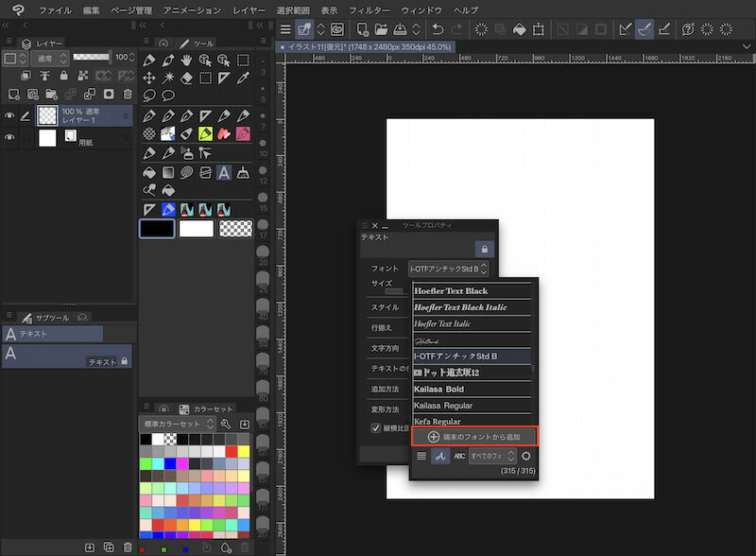The width and height of the screenshot is (756, 556).
Task: Click the wrench icon in color set palette
Action: 225,424
